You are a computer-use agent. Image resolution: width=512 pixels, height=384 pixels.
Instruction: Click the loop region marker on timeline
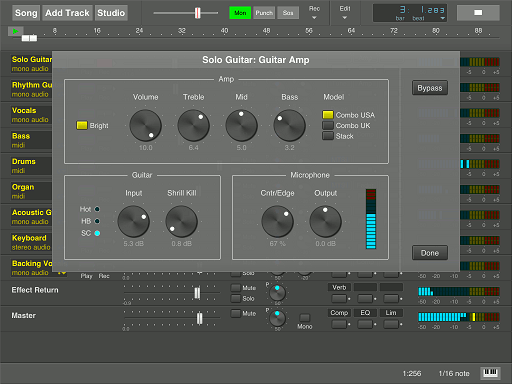[29, 38]
